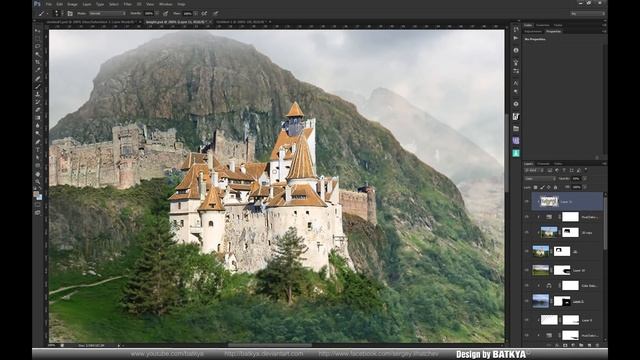
Task: Create new group folder icon
Action: pos(581,345)
